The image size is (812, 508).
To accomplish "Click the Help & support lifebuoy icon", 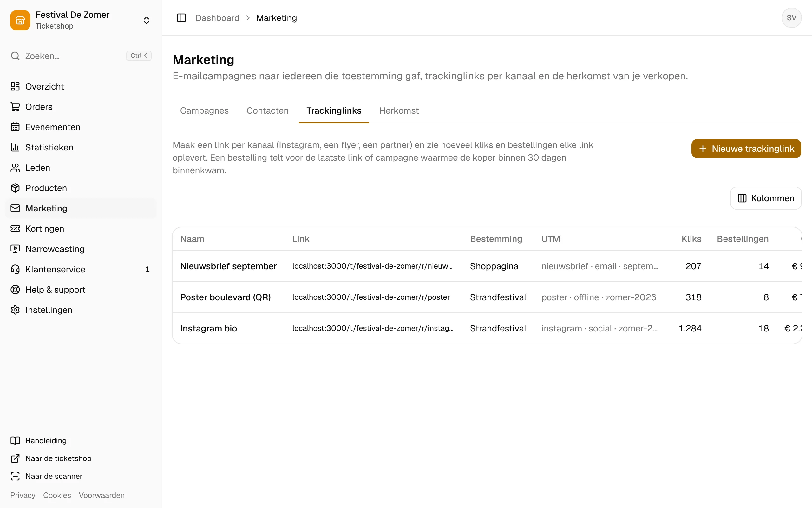I will click(x=15, y=290).
